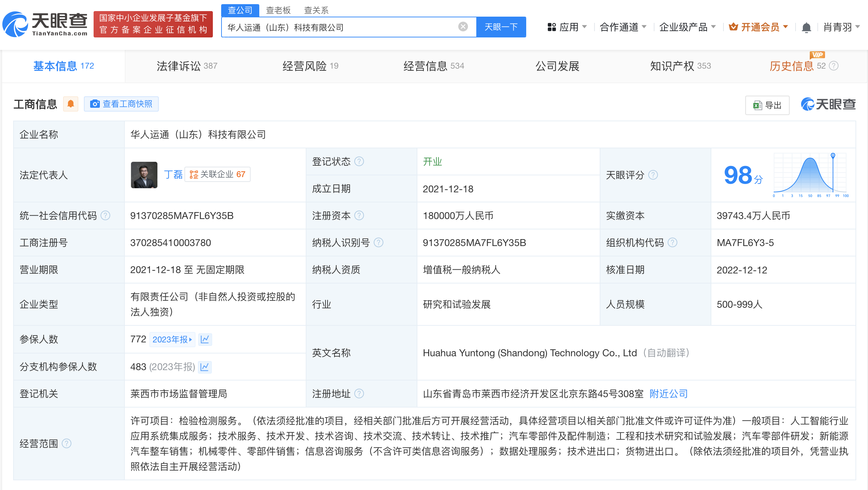Click help icon beside 历史信息 tab
Image resolution: width=868 pixels, height=490 pixels.
tap(834, 66)
